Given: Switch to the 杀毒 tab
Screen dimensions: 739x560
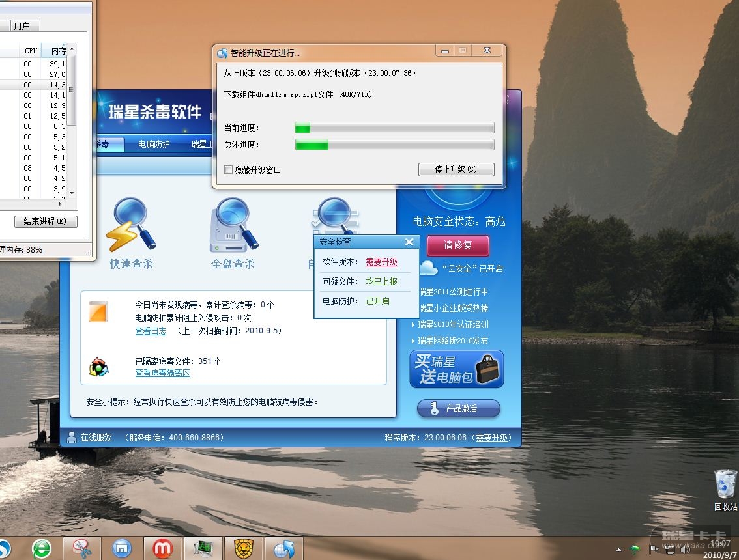Looking at the screenshot, I should click(110, 144).
